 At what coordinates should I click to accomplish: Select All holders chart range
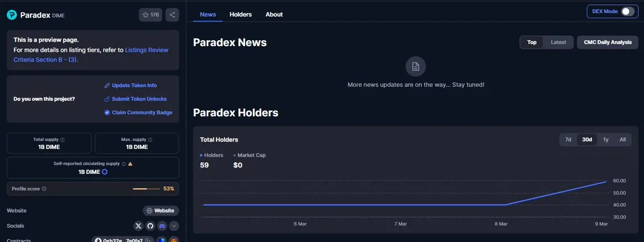(623, 140)
